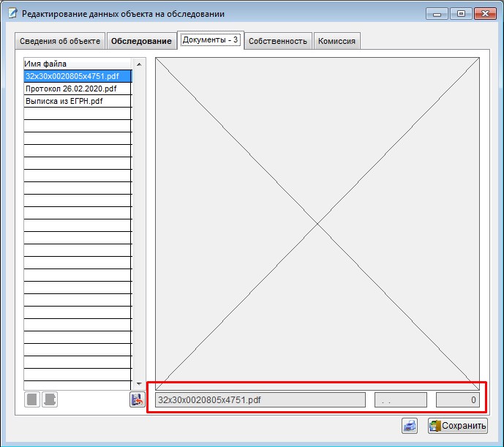Click the window title bar edit icon

click(12, 13)
